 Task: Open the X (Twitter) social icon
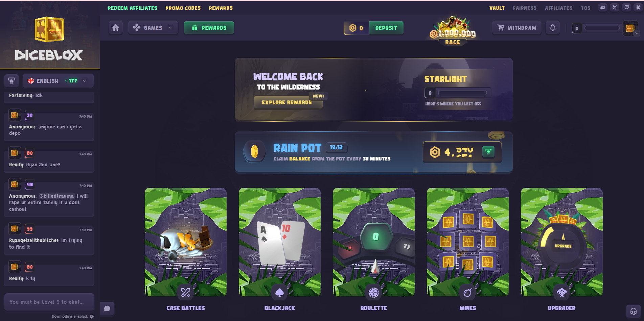[x=615, y=7]
